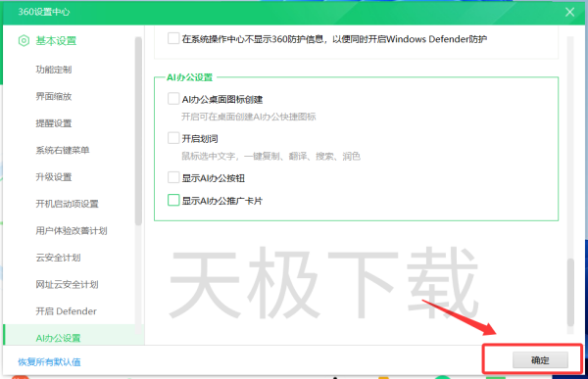
Task: Tick 显示AI办公按钮 checkbox
Action: [173, 177]
